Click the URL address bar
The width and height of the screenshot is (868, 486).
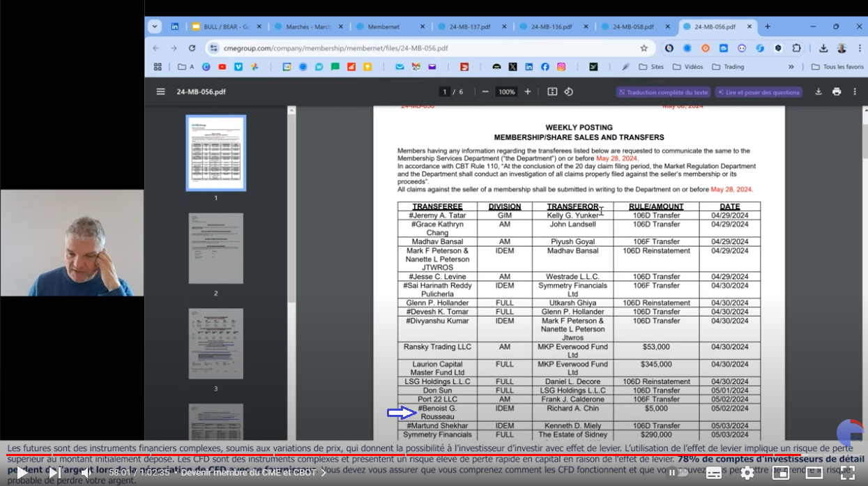click(429, 48)
